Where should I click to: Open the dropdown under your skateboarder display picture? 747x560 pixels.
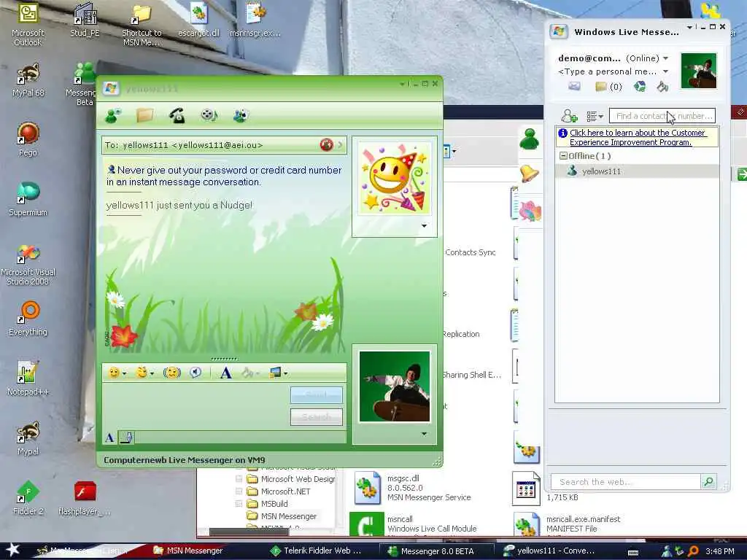(424, 434)
